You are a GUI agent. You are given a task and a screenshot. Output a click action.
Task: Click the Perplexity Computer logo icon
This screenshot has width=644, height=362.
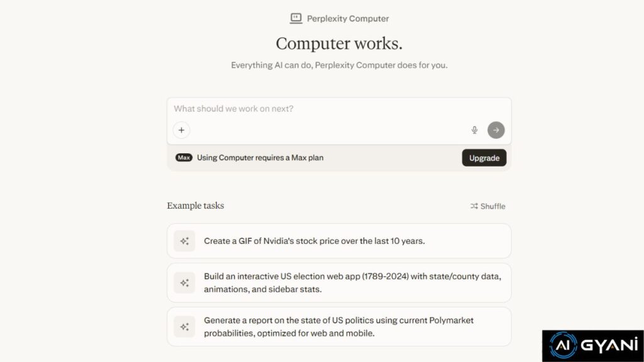pyautogui.click(x=296, y=18)
